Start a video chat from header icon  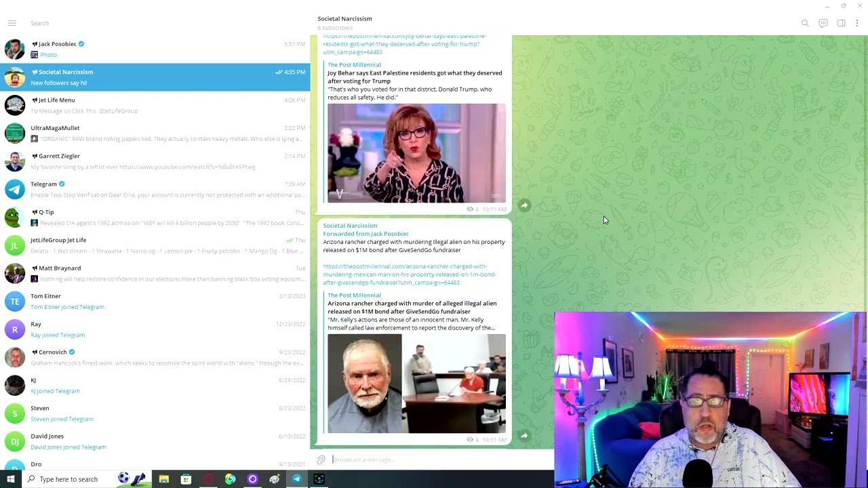point(823,23)
